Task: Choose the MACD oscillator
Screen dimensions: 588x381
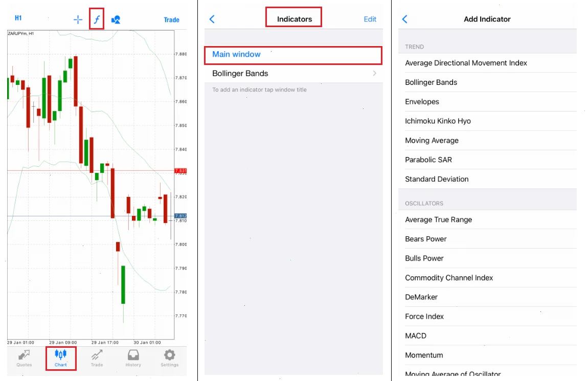Action: point(415,335)
